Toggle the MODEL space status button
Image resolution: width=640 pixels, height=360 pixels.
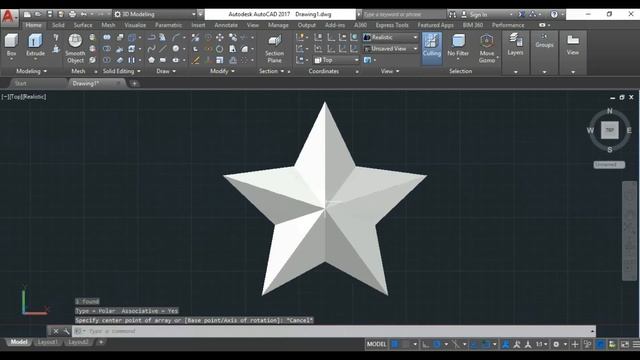pos(376,344)
